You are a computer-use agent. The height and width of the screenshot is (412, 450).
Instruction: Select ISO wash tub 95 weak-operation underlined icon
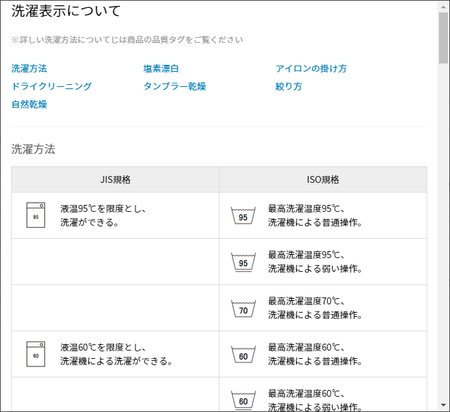243,262
